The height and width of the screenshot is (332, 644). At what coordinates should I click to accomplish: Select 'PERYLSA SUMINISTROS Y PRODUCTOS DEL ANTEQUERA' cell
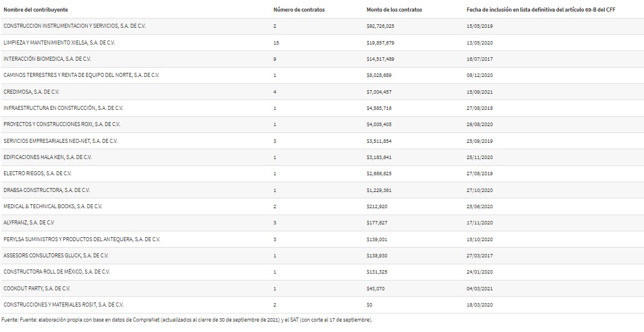(82, 239)
